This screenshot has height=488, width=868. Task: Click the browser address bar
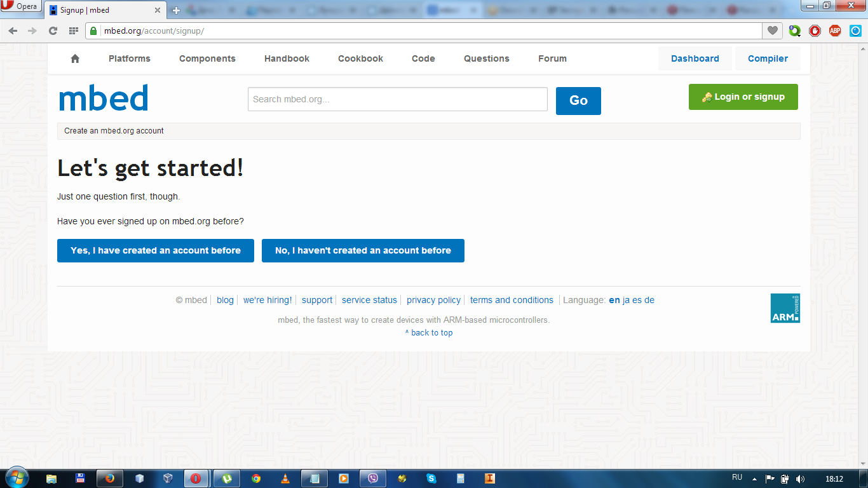pos(423,30)
